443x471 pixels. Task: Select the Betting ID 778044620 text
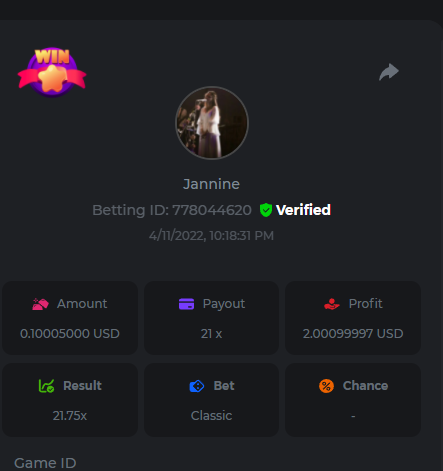tap(172, 210)
